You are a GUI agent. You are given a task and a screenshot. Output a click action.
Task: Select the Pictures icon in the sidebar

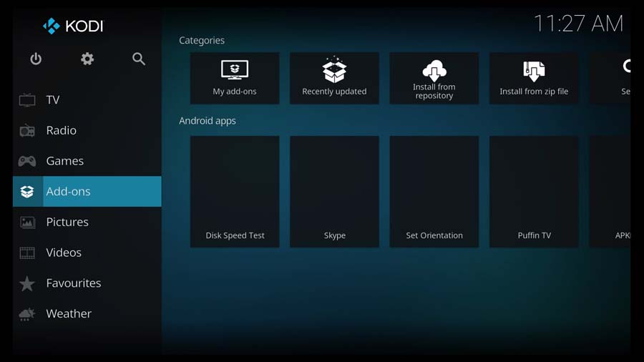point(27,222)
